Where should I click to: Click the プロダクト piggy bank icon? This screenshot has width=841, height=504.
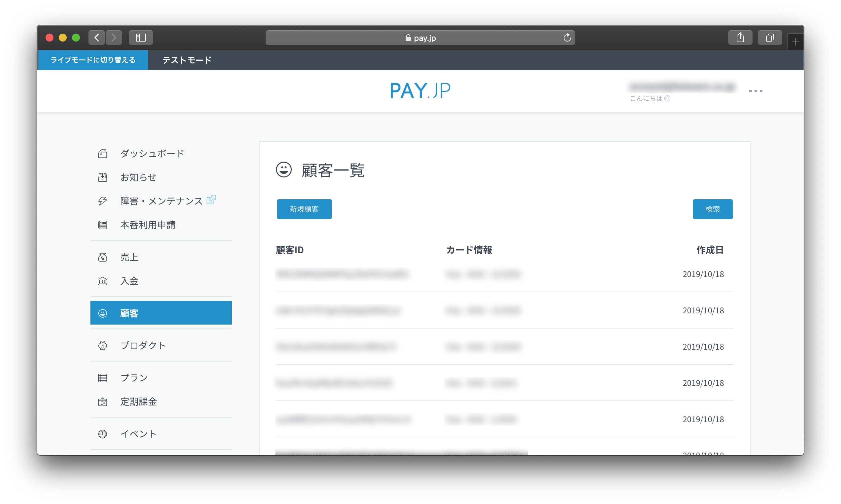[x=103, y=345]
